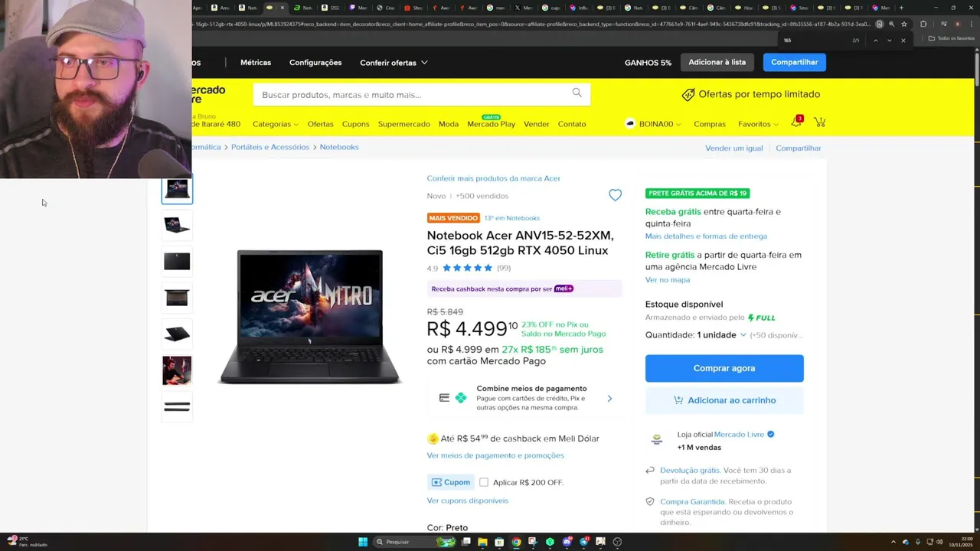This screenshot has height=551, width=980.
Task: Click the meli+ badge
Action: (563, 289)
